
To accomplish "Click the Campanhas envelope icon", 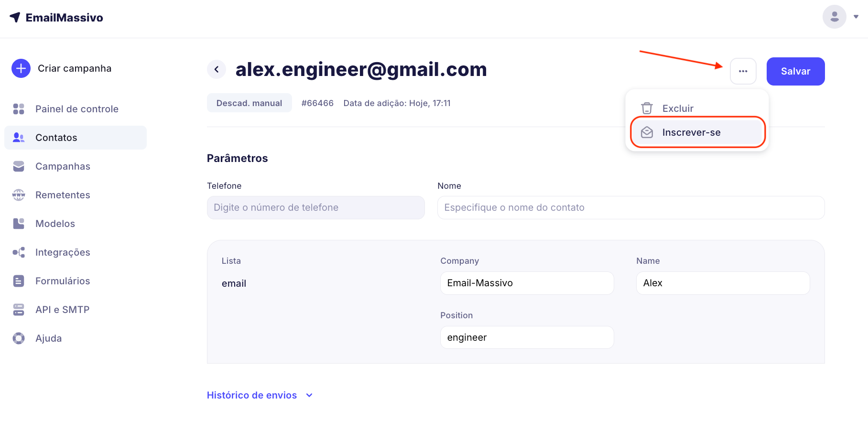I will click(x=19, y=166).
